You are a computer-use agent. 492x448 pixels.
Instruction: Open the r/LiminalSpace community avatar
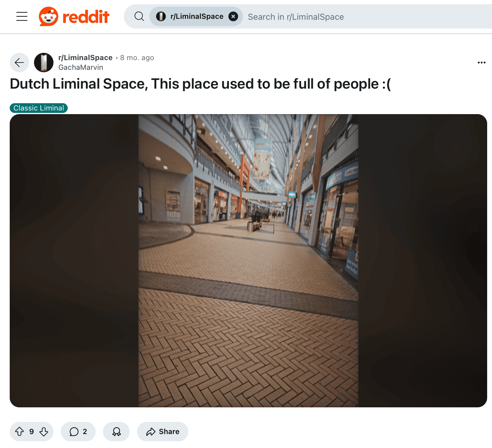[44, 63]
